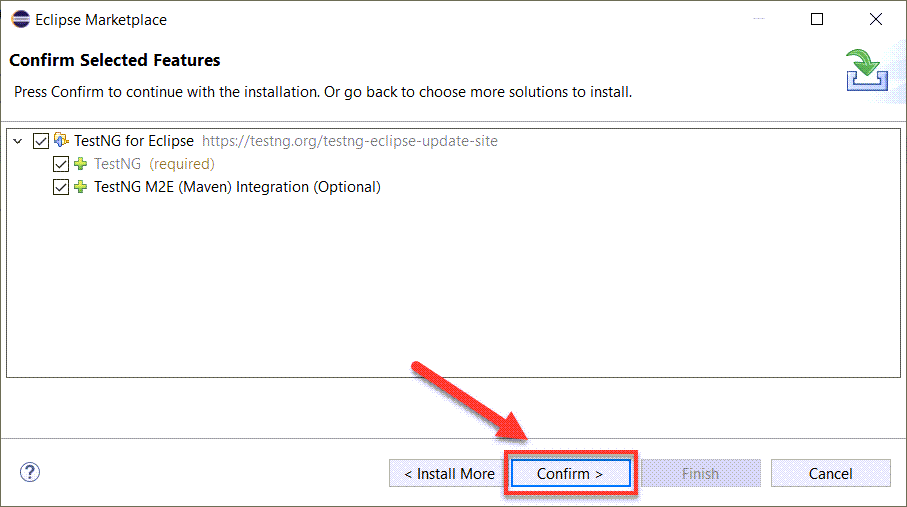The height and width of the screenshot is (507, 907).
Task: Collapse the TestNG for Eclipse tree node
Action: pyautogui.click(x=18, y=141)
